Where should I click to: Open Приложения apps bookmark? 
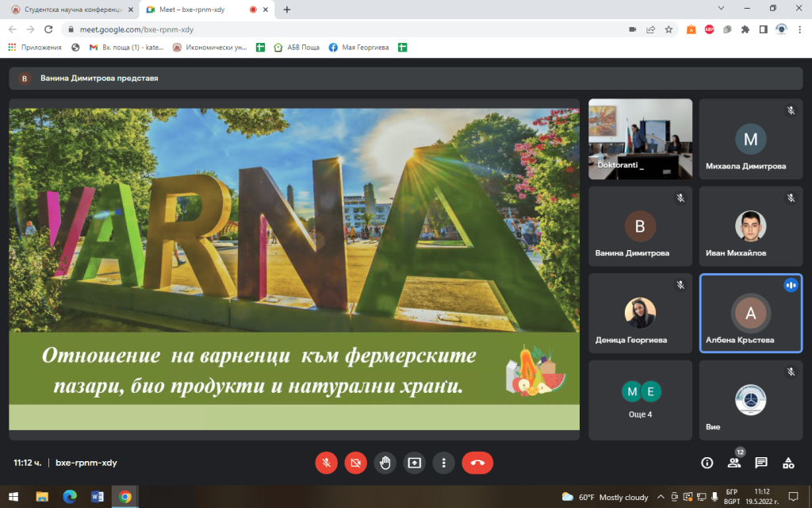35,48
